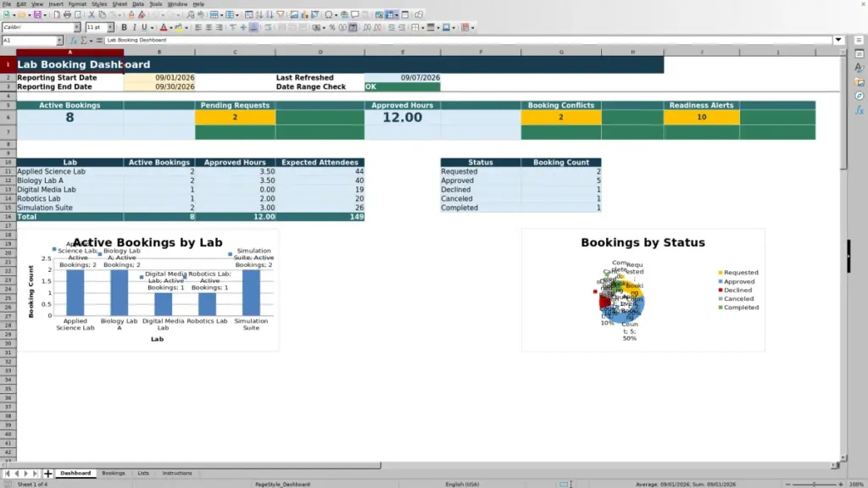868x488 pixels.
Task: Open the File menu
Action: point(7,4)
